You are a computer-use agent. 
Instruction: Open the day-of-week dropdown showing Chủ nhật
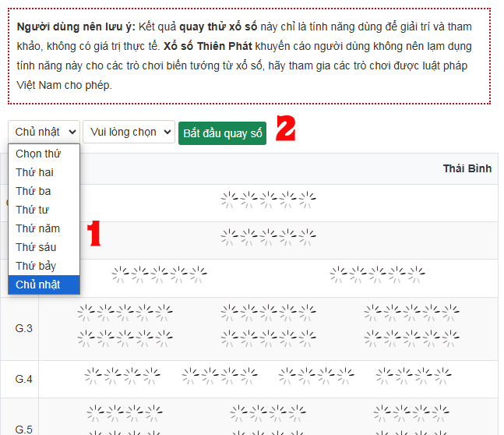pos(44,132)
